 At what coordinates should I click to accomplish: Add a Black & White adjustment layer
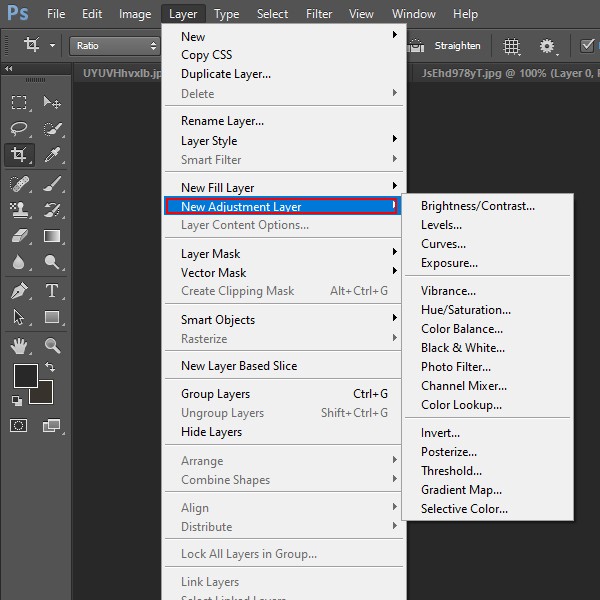[x=488, y=347]
